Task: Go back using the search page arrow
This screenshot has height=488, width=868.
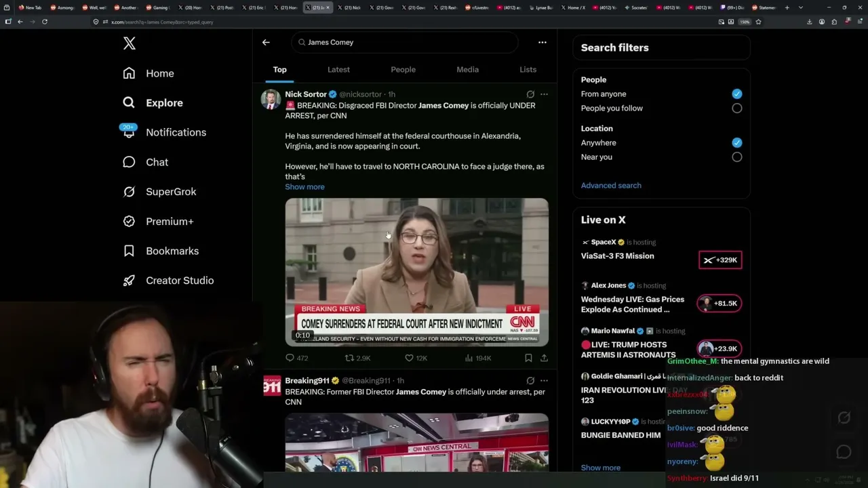Action: click(266, 42)
